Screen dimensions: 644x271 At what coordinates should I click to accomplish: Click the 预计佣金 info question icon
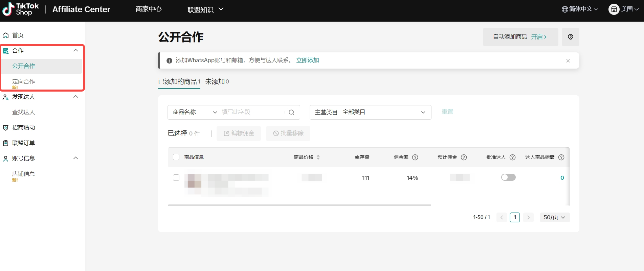pyautogui.click(x=464, y=157)
